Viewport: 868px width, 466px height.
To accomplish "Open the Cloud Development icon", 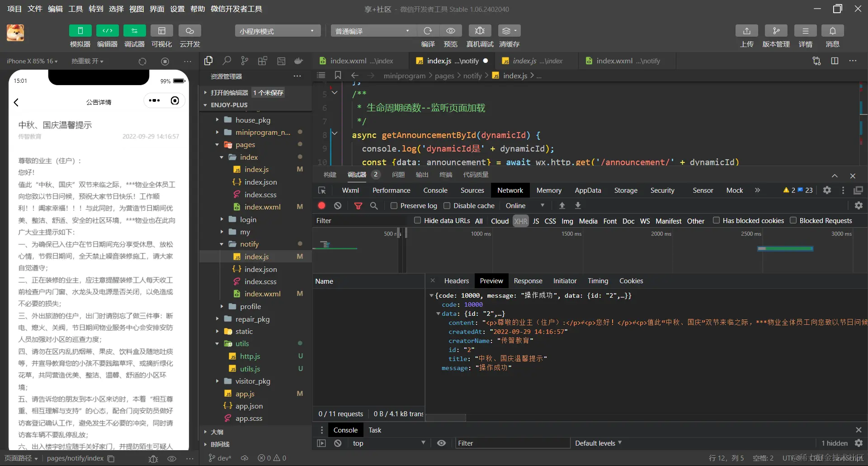I will pyautogui.click(x=189, y=31).
